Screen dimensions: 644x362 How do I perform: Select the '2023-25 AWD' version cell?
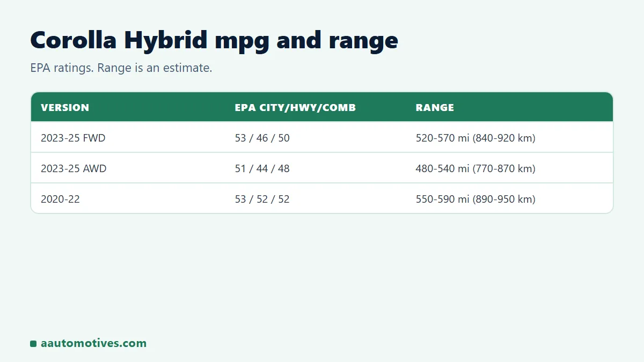click(74, 168)
